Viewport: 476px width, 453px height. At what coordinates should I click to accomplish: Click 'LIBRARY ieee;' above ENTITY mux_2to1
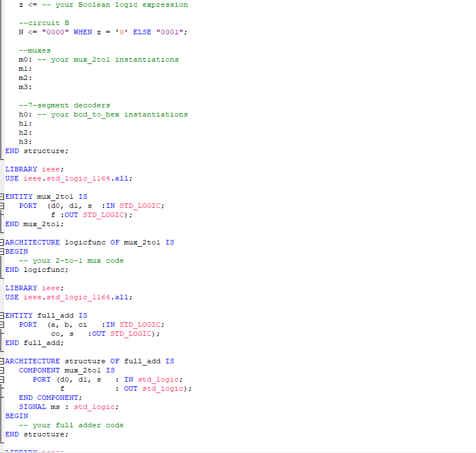click(x=34, y=169)
